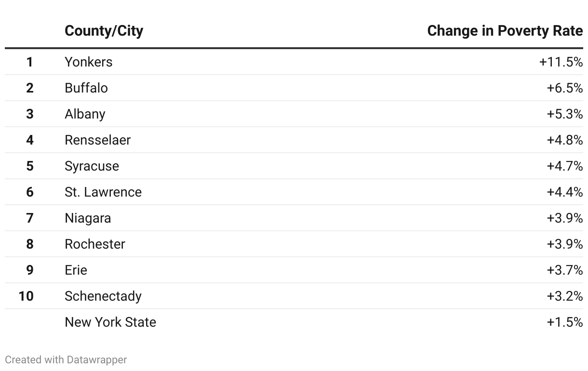
Task: Click the Schenectady table entry
Action: (x=103, y=296)
